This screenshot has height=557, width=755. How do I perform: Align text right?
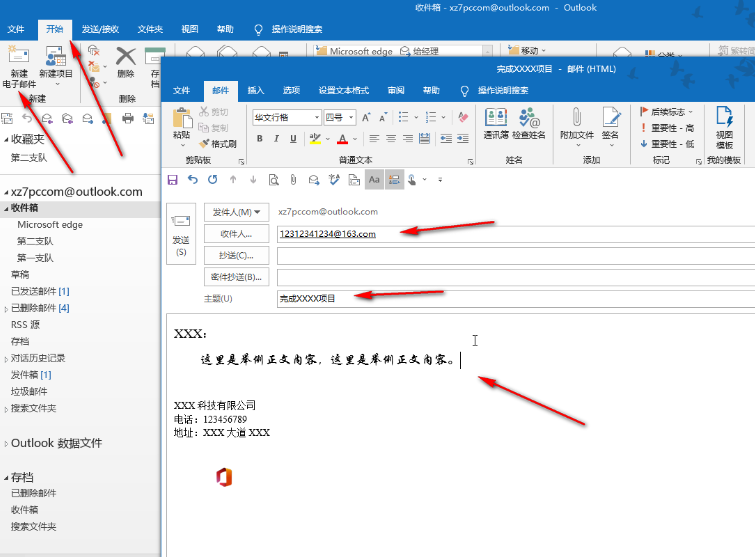click(x=408, y=139)
